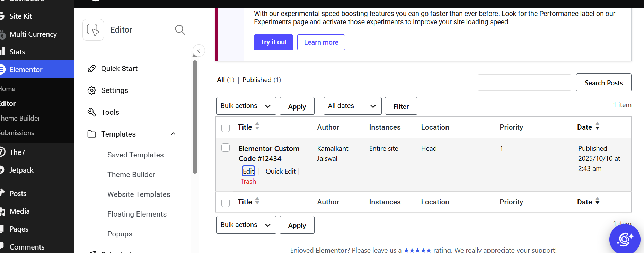644x253 pixels.
Task: Click the Templates folder icon
Action: tap(92, 134)
